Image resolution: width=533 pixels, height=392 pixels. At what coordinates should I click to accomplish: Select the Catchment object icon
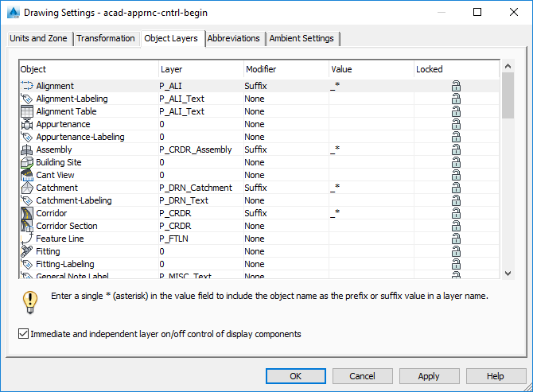tap(26, 188)
